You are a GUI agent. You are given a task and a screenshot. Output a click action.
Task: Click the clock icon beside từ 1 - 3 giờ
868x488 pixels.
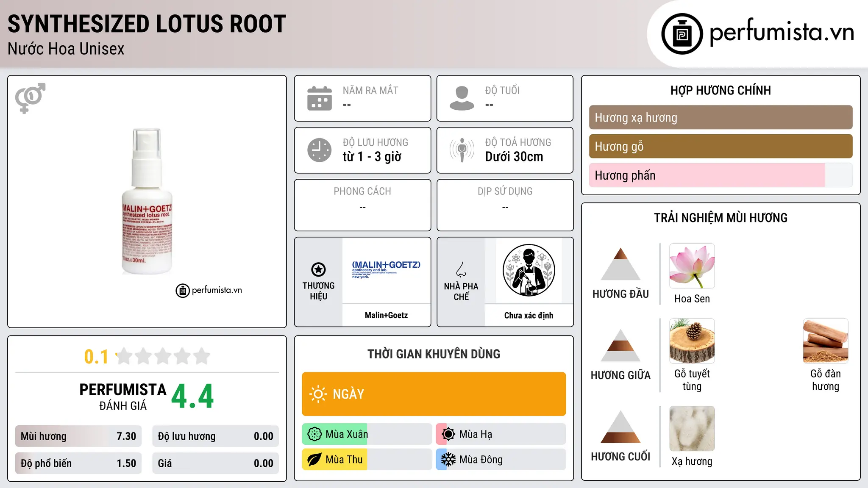tap(320, 150)
